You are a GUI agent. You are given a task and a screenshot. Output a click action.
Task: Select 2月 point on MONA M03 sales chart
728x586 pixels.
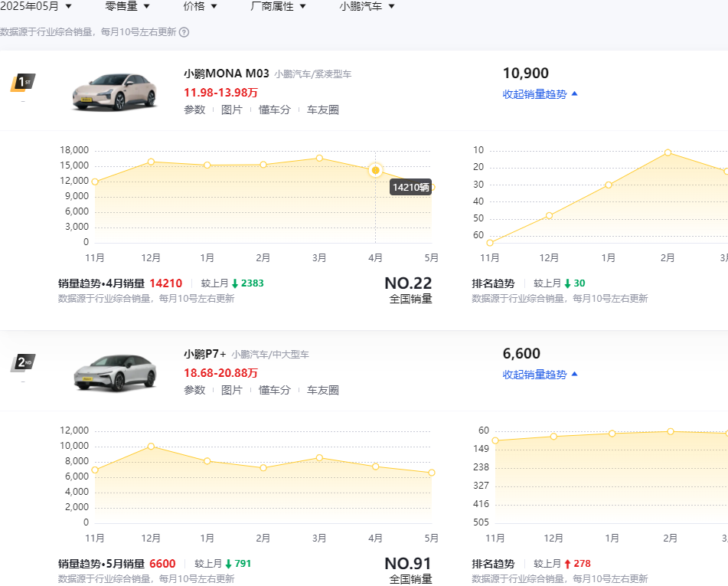[263, 165]
